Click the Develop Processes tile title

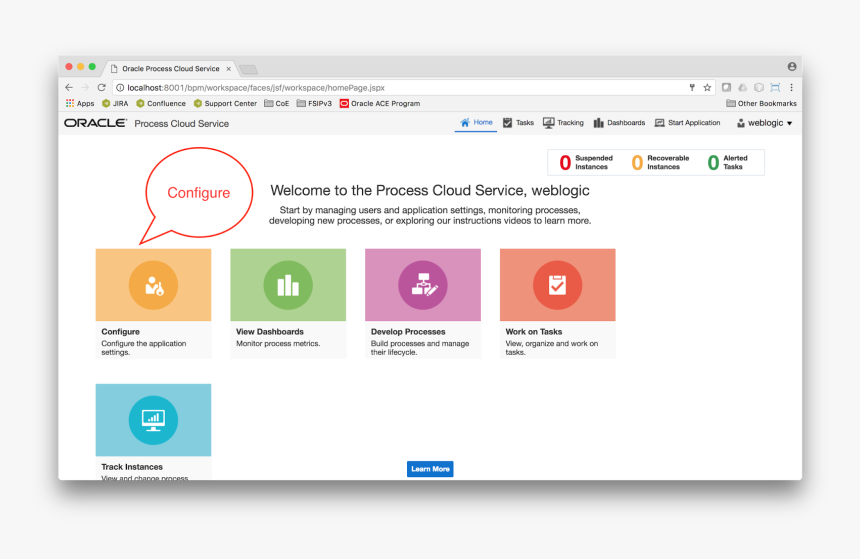(x=408, y=332)
